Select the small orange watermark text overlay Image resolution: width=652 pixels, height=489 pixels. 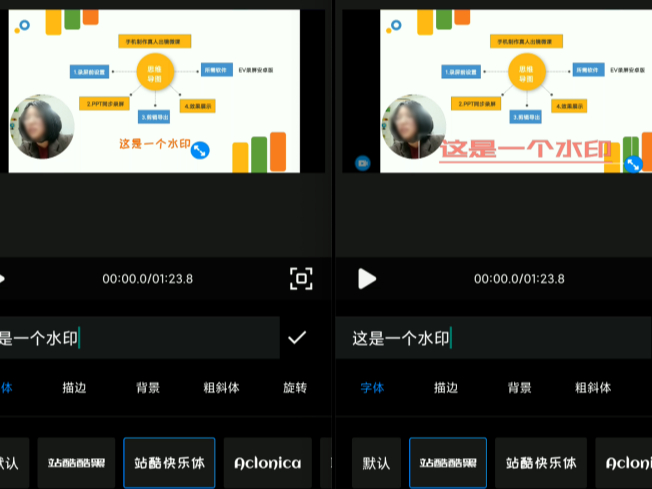coord(153,144)
